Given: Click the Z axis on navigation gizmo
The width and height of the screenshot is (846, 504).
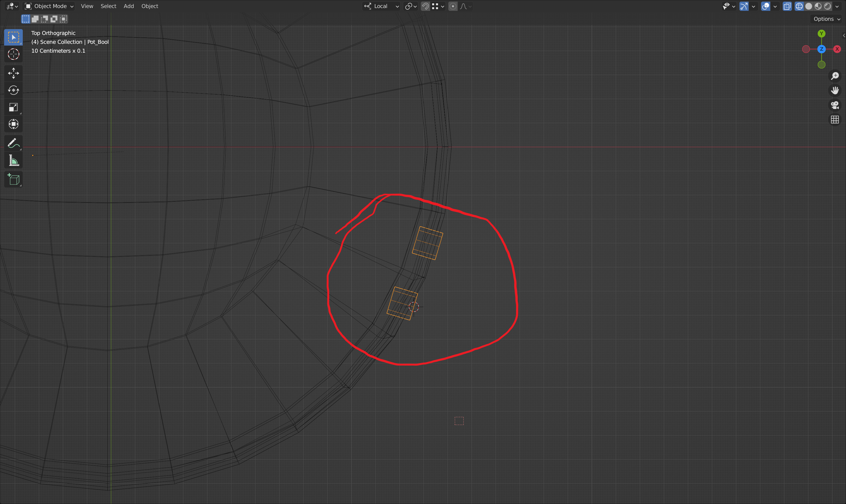Looking at the screenshot, I should (821, 49).
